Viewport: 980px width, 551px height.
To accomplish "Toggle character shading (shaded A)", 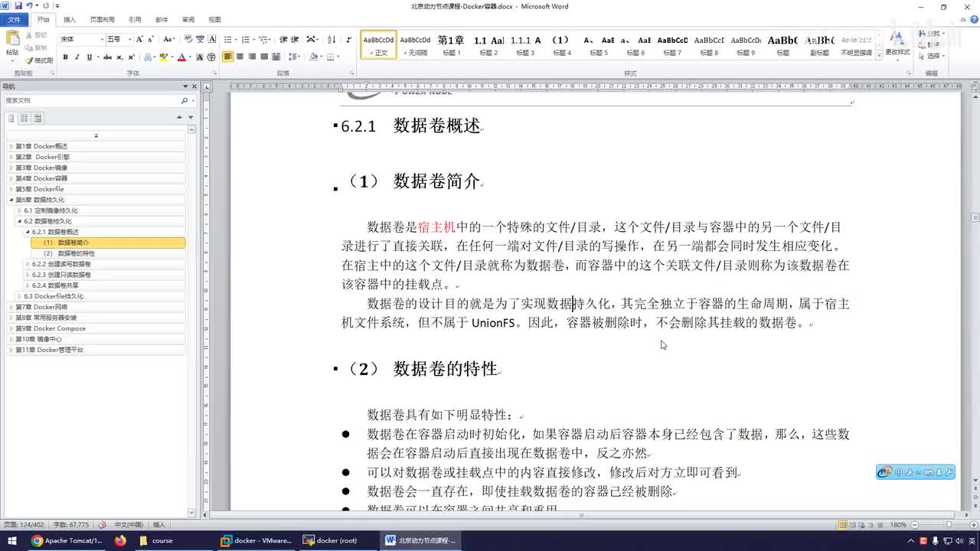I will coord(199,57).
